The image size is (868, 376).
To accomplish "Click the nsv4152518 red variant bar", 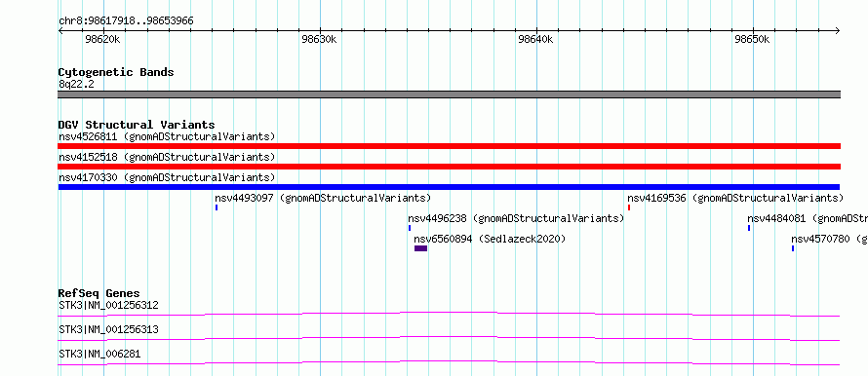I will [449, 167].
